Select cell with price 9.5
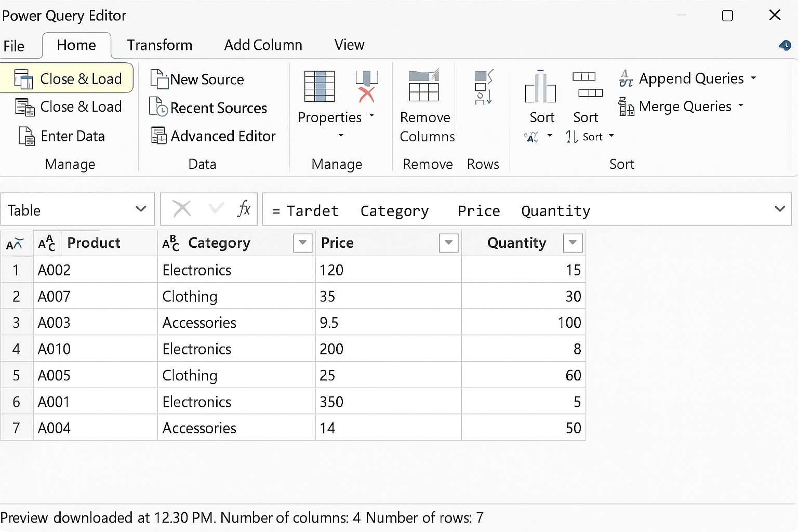This screenshot has width=798, height=532. click(388, 323)
